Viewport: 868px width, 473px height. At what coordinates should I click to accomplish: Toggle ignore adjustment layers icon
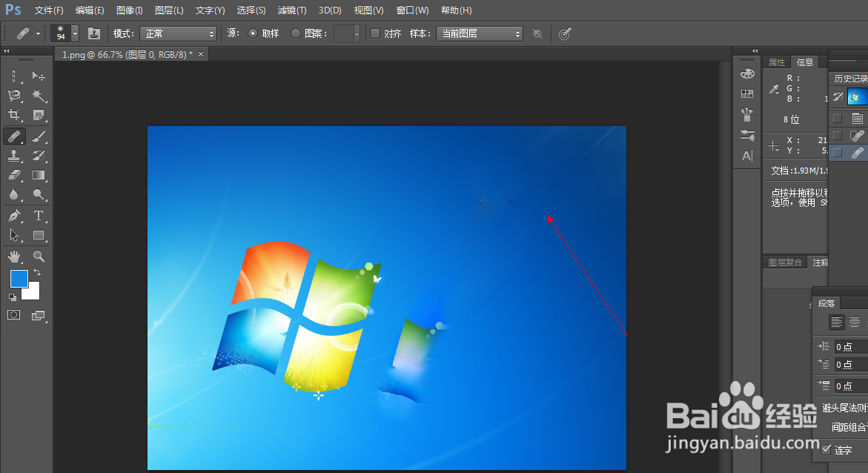click(537, 34)
